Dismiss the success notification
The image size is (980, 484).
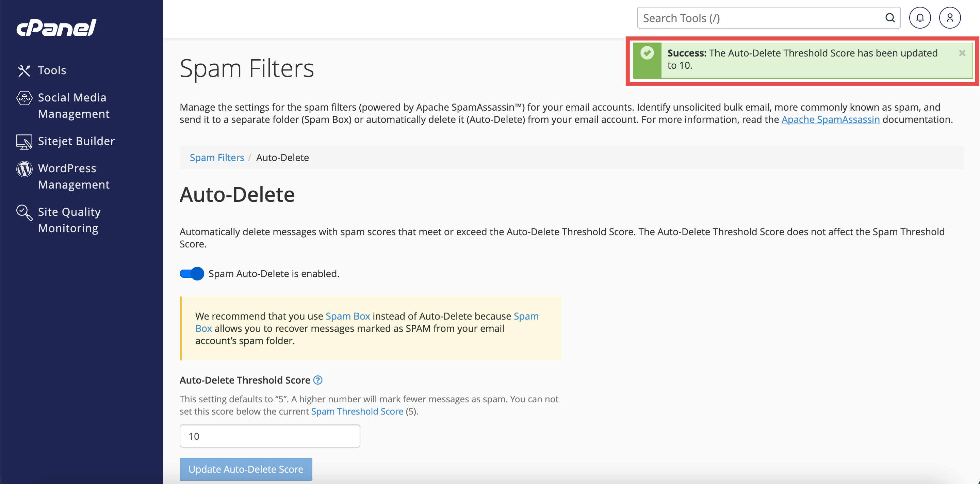(962, 53)
